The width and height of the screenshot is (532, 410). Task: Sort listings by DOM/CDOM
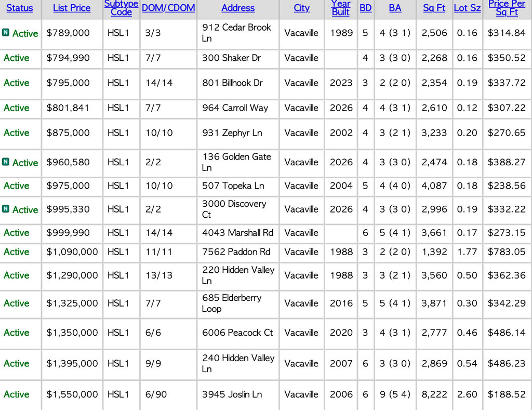pyautogui.click(x=168, y=8)
